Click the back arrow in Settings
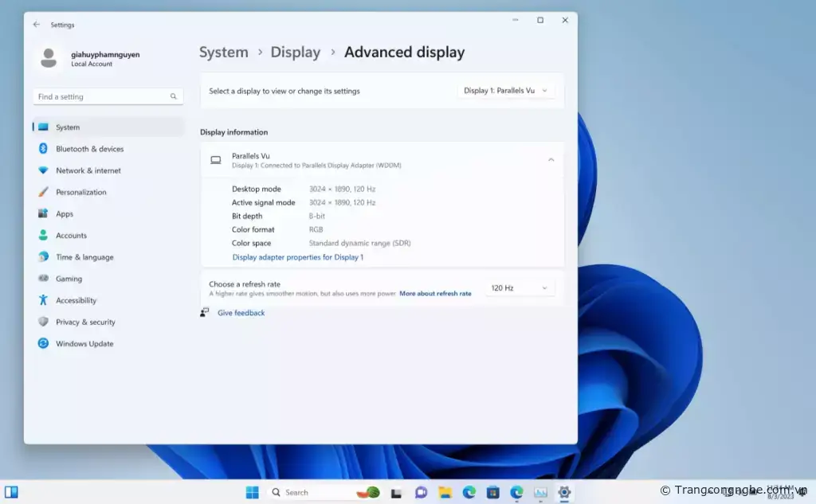Viewport: 816px width, 504px height. (x=37, y=25)
